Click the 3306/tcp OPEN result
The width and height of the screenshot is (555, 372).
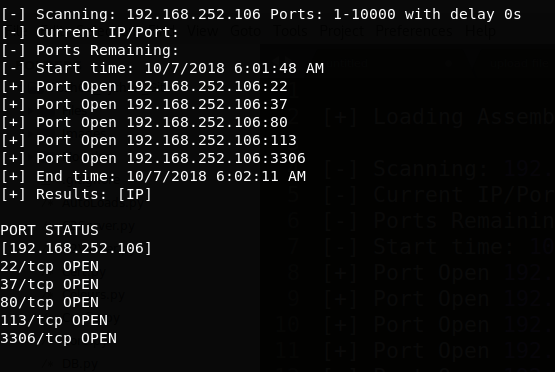tap(58, 338)
